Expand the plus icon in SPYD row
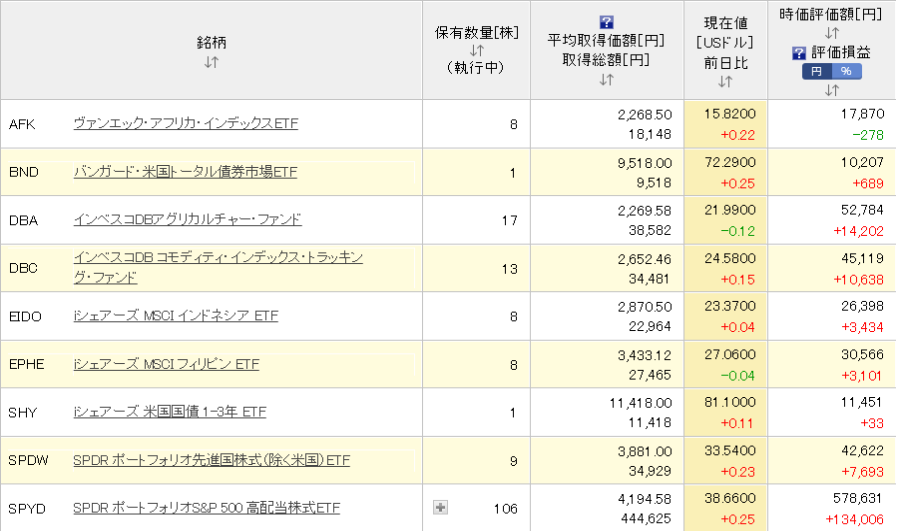 [440, 508]
